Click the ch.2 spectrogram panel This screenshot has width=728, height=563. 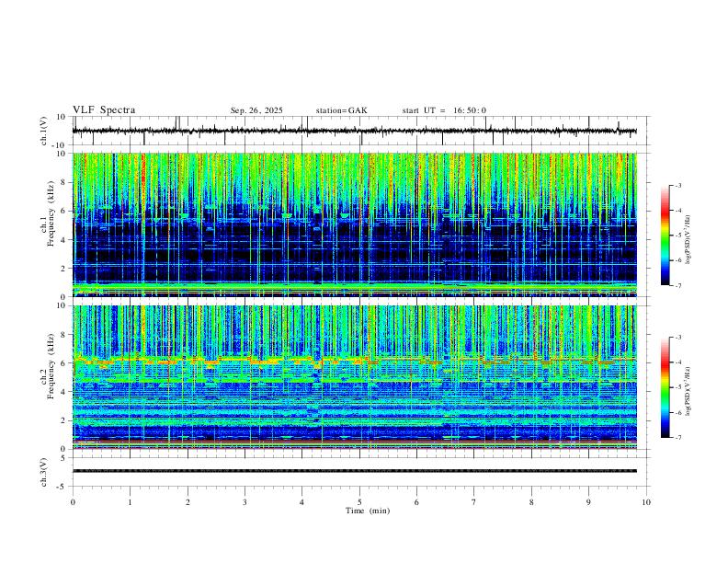pos(355,377)
